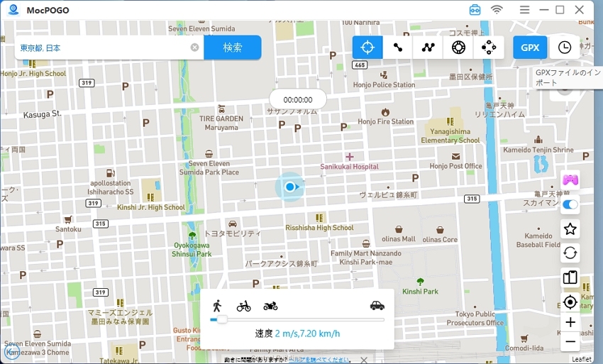Toggle the blue switch in right sidebar
The image size is (603, 364).
[570, 205]
